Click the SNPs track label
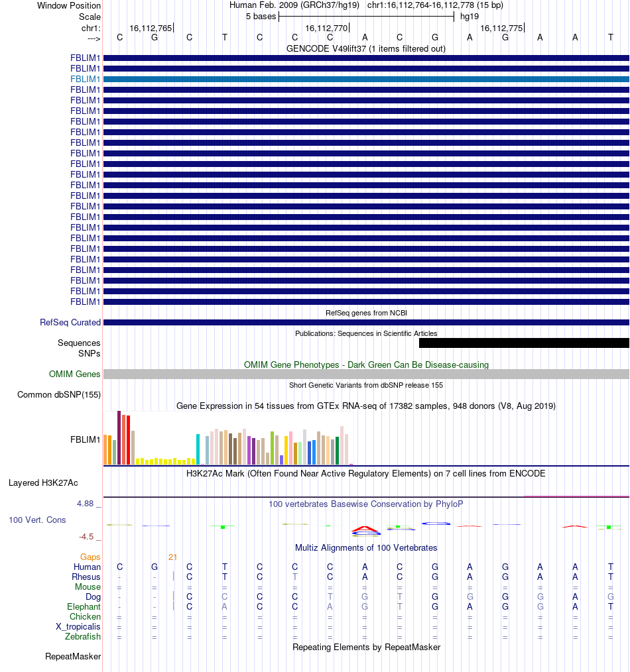This screenshot has height=672, width=630. (x=90, y=354)
